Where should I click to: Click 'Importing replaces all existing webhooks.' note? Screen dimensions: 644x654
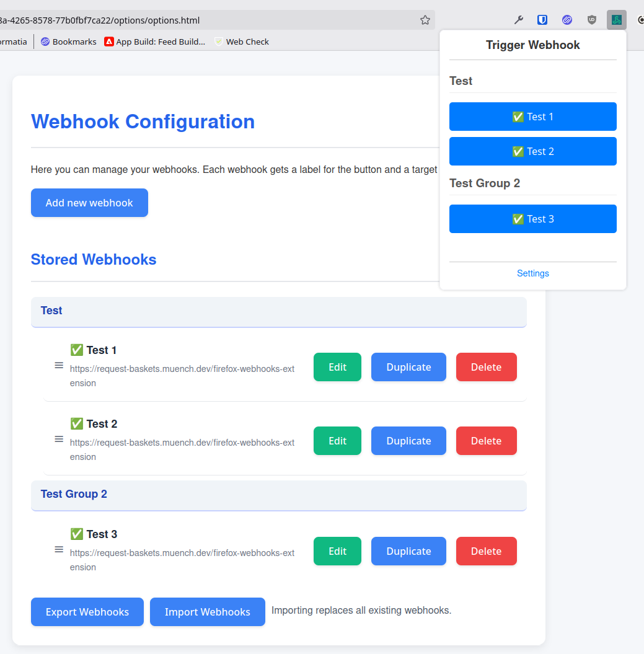[x=361, y=610]
